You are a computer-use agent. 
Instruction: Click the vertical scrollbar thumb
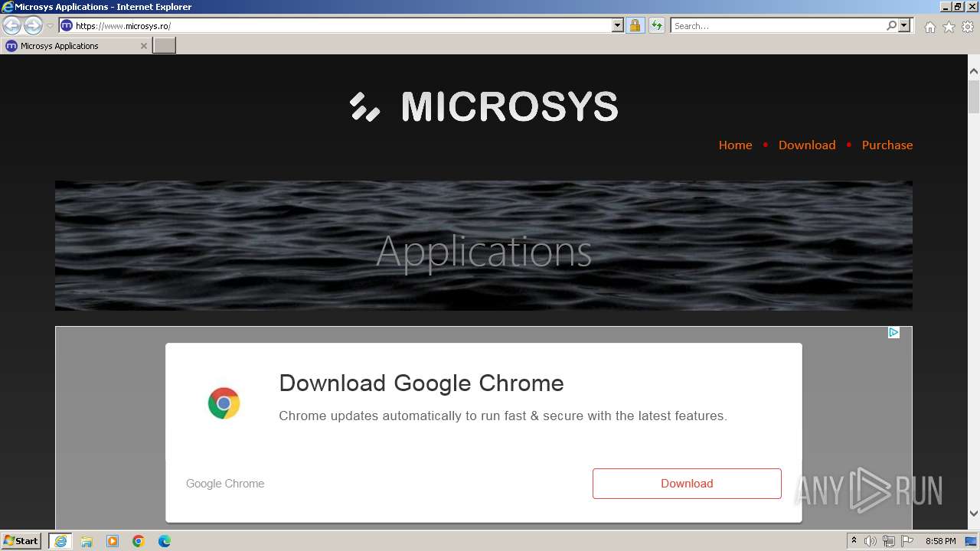[x=974, y=97]
